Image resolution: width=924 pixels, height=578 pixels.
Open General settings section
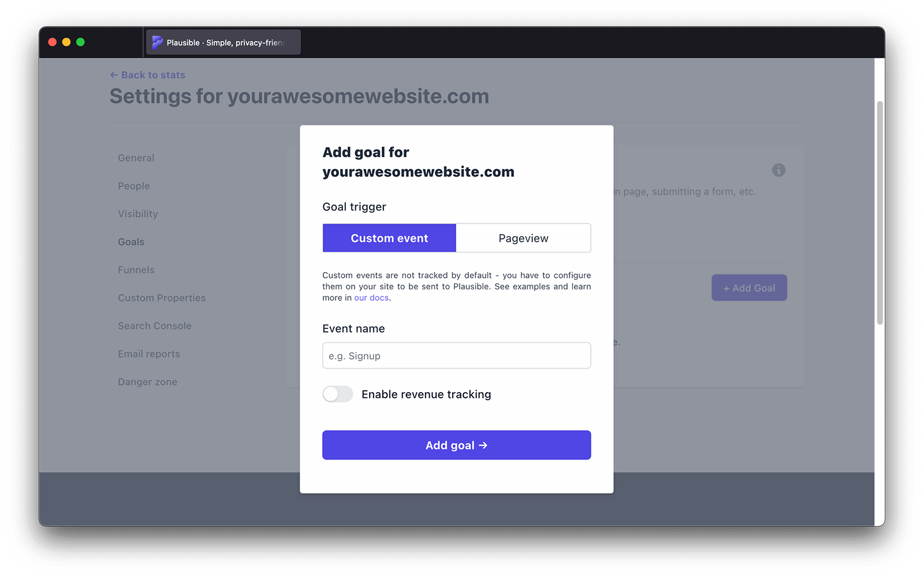click(x=136, y=158)
